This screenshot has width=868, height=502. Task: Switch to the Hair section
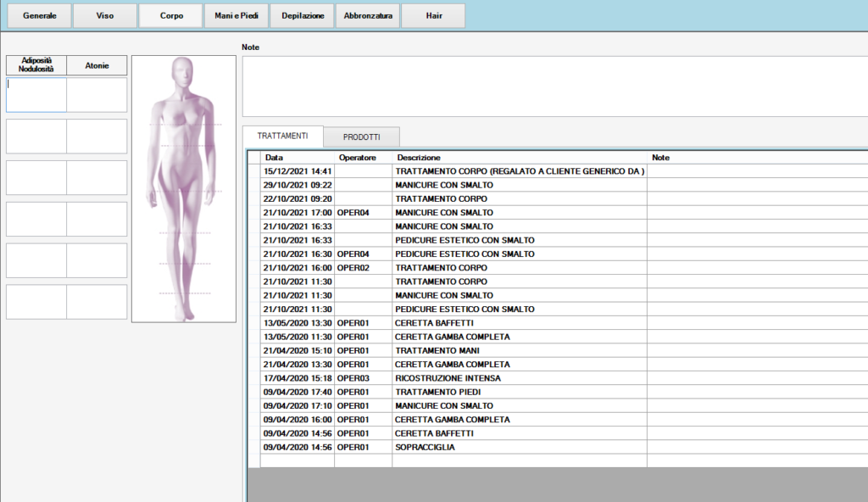[433, 16]
